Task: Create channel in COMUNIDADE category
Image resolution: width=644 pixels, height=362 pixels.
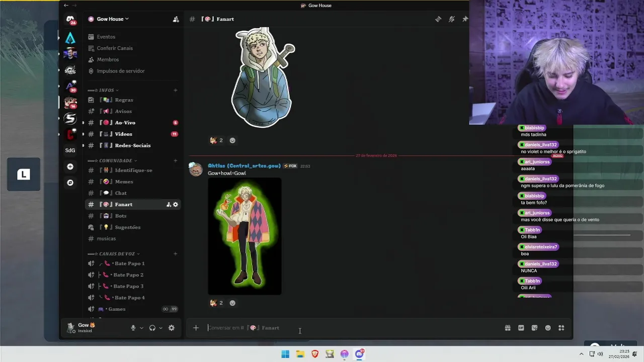Action: pos(175,161)
